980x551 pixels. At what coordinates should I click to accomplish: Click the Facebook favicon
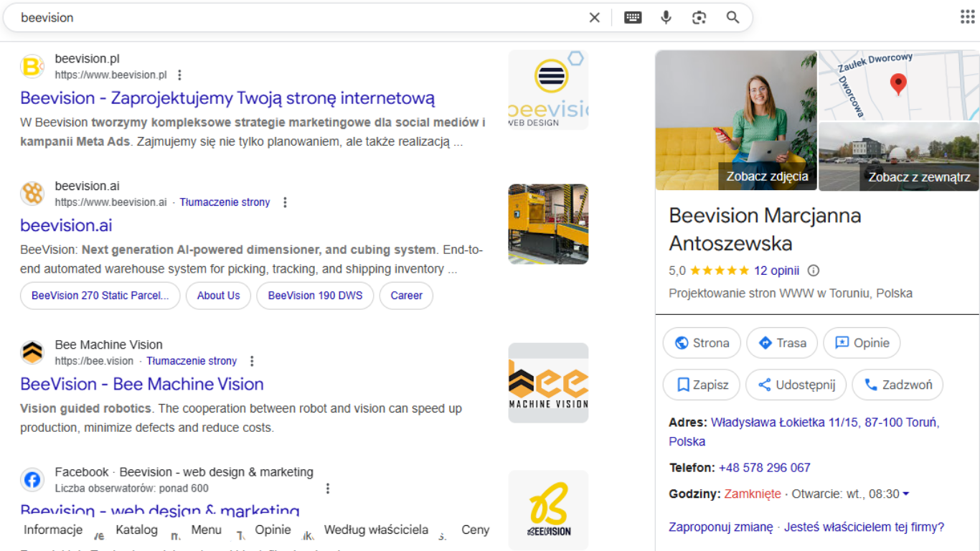(x=32, y=480)
